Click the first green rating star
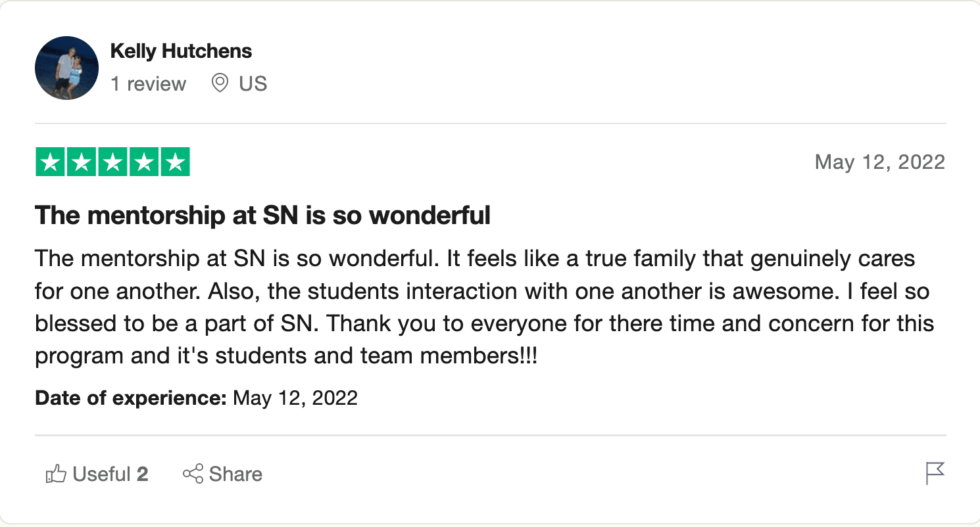This screenshot has height=527, width=980. coord(50,162)
